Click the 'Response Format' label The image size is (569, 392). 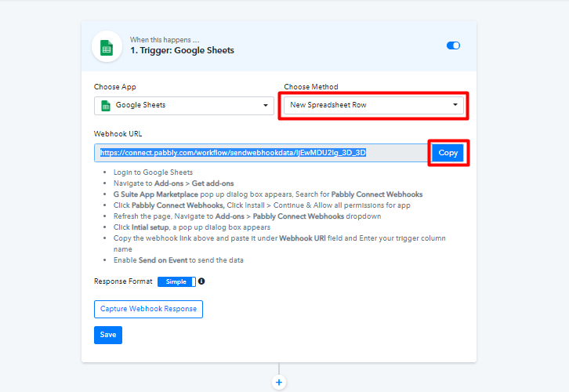pos(123,281)
